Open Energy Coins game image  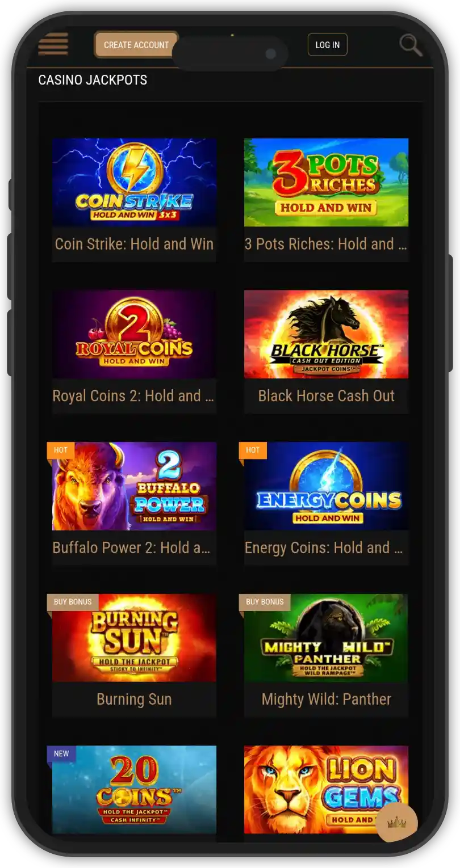point(326,486)
